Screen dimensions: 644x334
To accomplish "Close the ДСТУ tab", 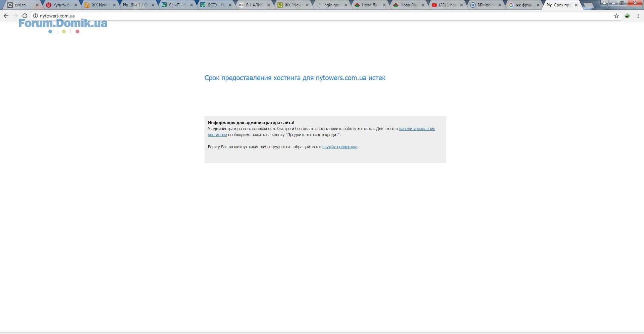I will 230,5.
